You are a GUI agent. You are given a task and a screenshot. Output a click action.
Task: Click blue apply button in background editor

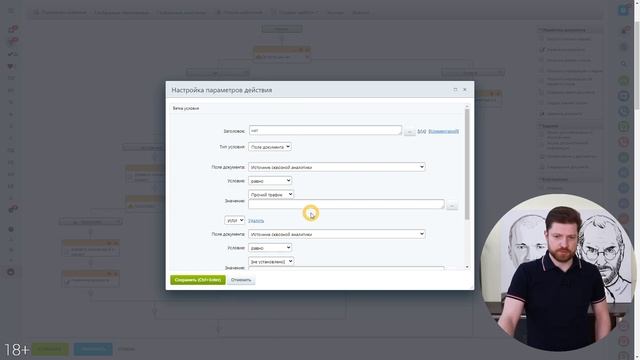click(x=93, y=349)
